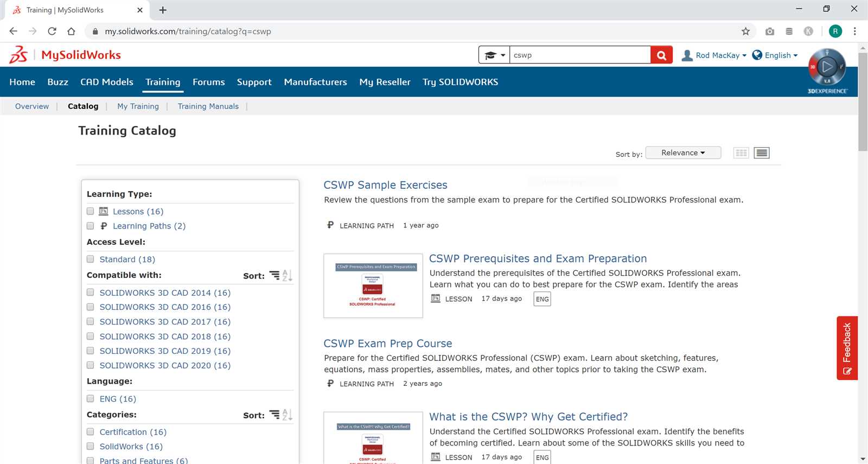Click the camera extension icon
868x464 pixels.
(x=770, y=31)
